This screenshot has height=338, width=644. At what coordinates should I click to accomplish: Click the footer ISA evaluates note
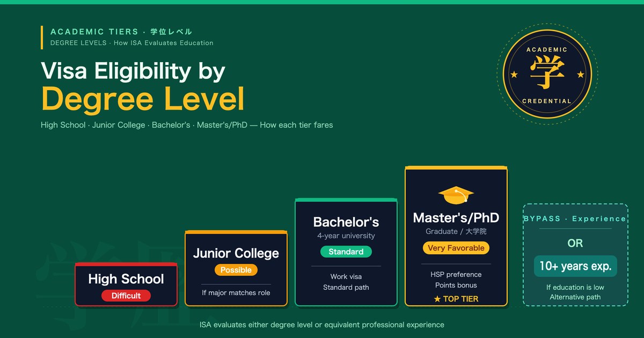click(x=322, y=325)
